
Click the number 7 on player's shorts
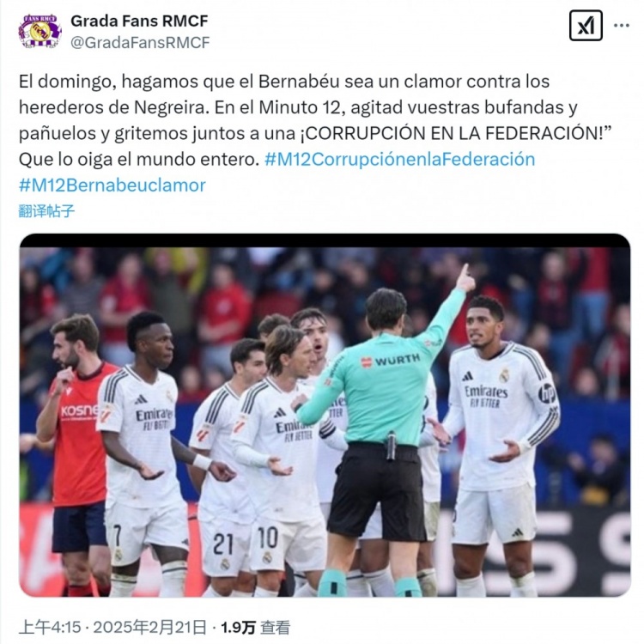click(117, 536)
